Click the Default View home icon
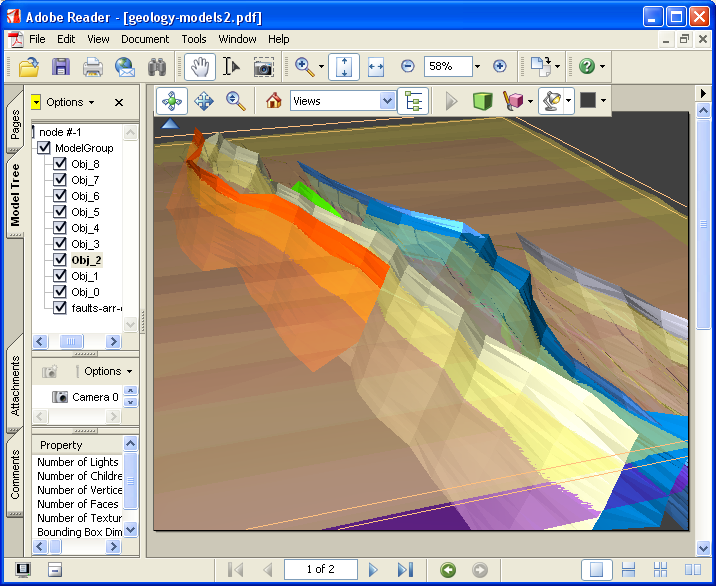 pos(273,101)
